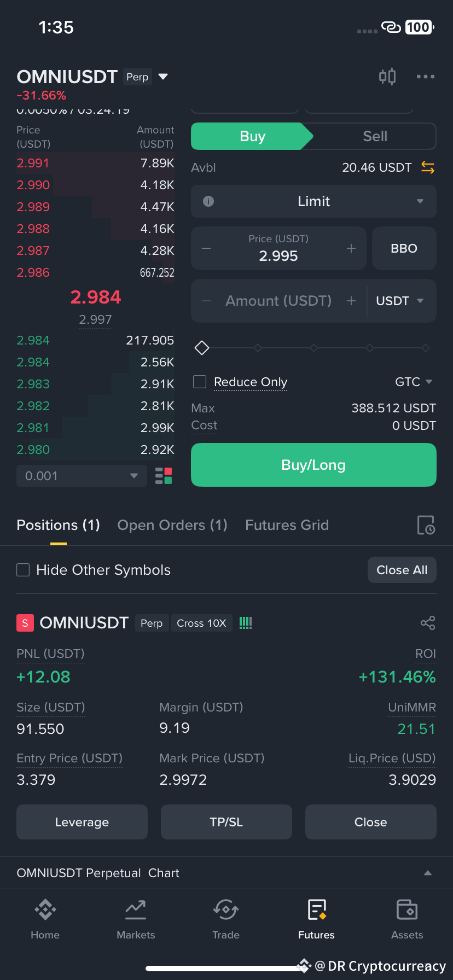The width and height of the screenshot is (453, 980).
Task: Open the order history icon
Action: pos(426,525)
